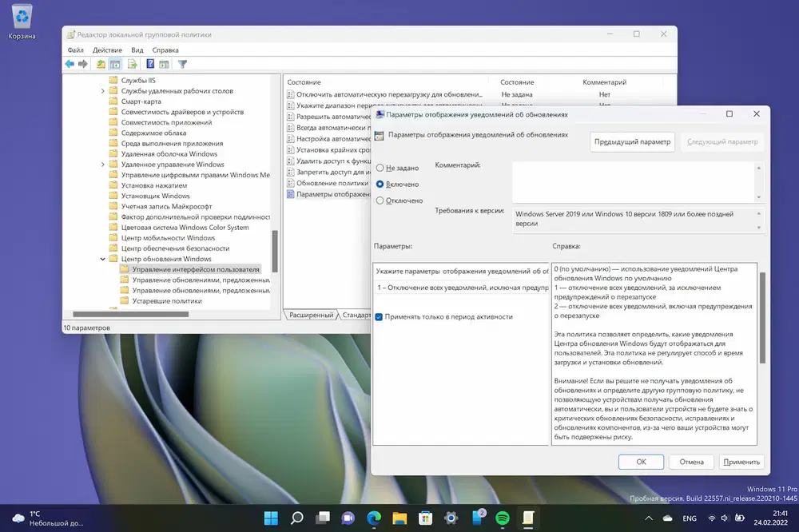Image resolution: width=799 pixels, height=532 pixels.
Task: Click the Export list toolbar icon
Action: point(133,64)
